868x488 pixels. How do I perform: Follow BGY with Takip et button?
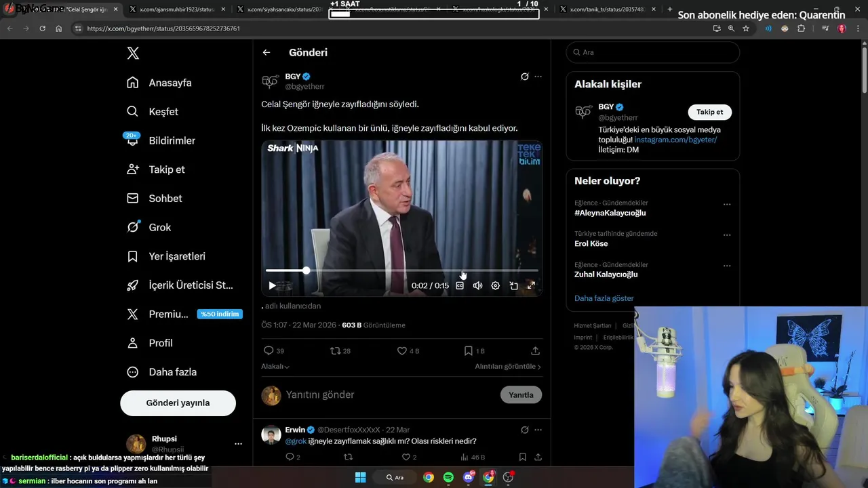tap(709, 112)
